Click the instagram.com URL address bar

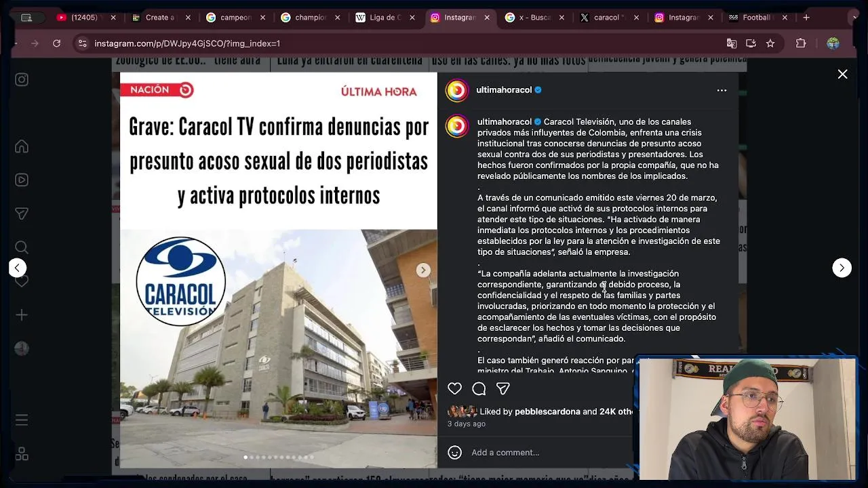tap(407, 43)
